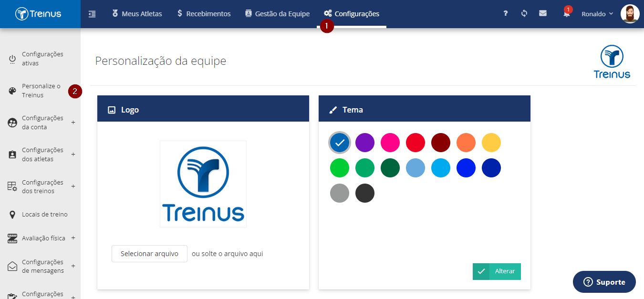Select the dark green theme color
Viewport: 644px width, 299px height.
point(390,168)
